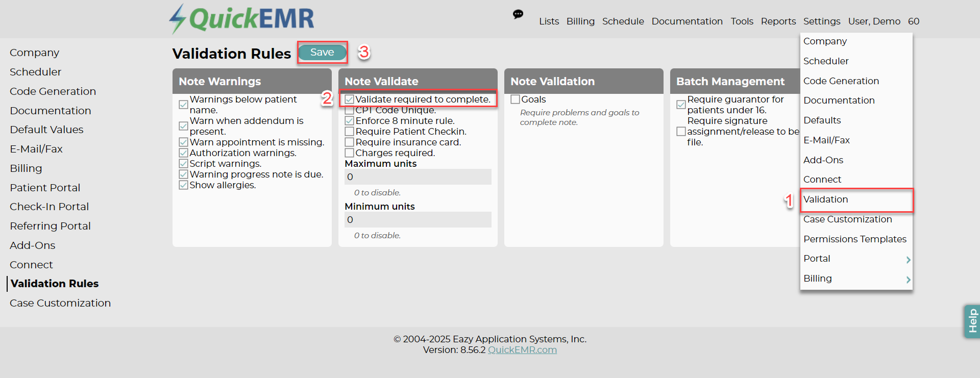The width and height of the screenshot is (980, 378).
Task: Toggle Warn when addendum is present
Action: point(183,126)
